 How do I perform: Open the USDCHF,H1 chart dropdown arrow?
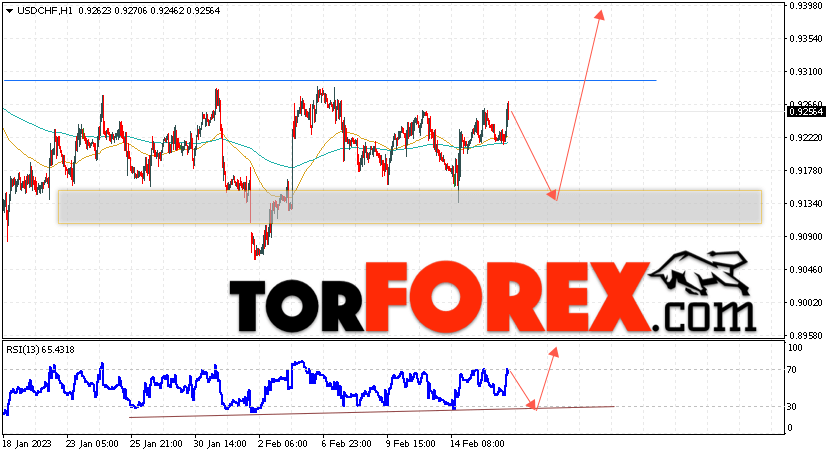click(x=9, y=11)
